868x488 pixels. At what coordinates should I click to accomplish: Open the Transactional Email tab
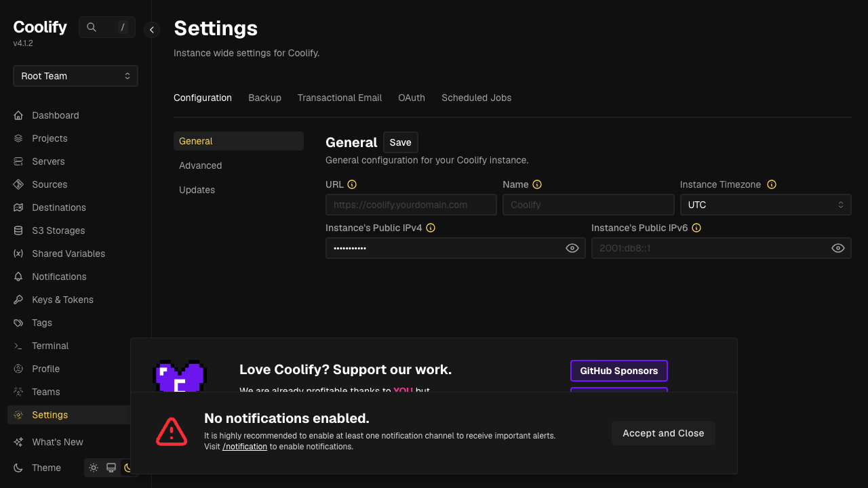(340, 98)
